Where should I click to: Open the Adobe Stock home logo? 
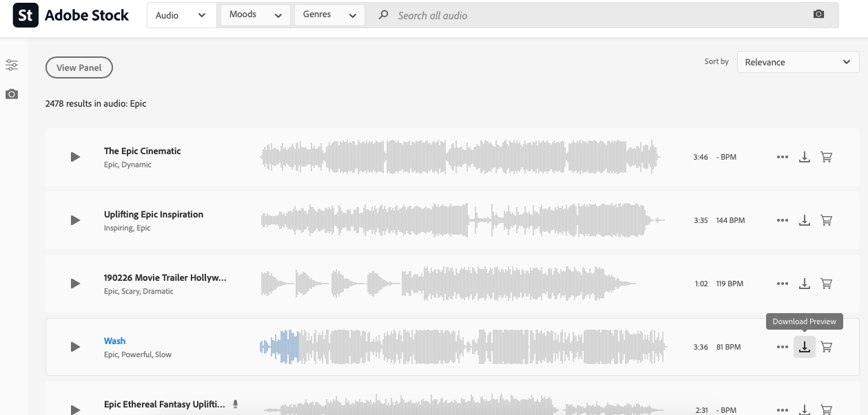pos(71,15)
